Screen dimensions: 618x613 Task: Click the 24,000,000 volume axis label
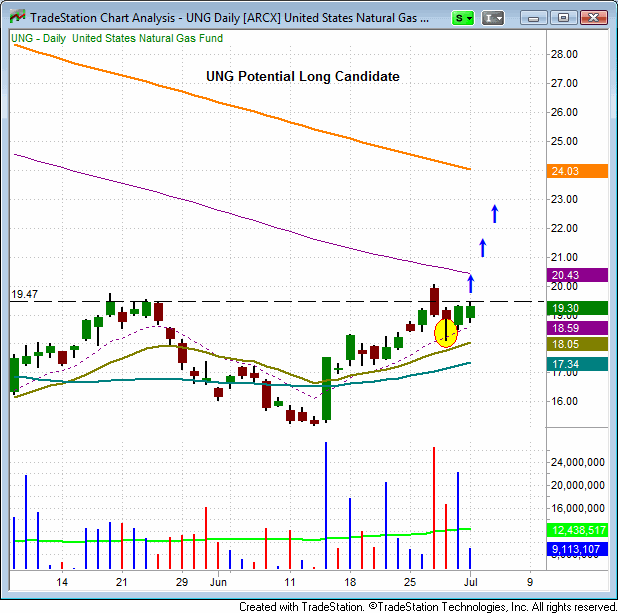click(x=577, y=462)
